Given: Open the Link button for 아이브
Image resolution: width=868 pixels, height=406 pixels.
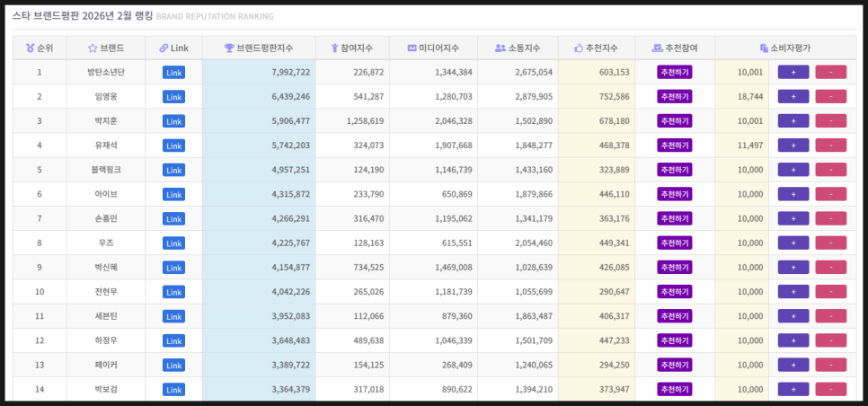Looking at the screenshot, I should [173, 194].
